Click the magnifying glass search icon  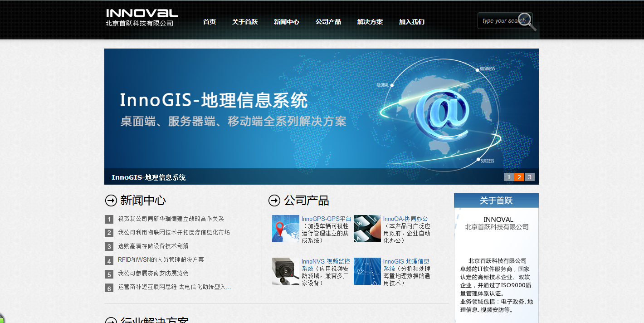click(x=527, y=21)
